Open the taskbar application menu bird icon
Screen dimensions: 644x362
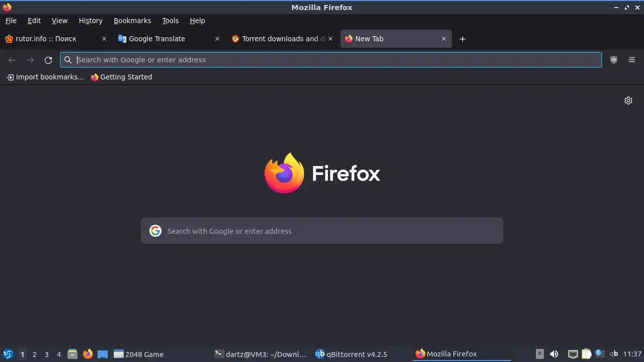(x=8, y=354)
